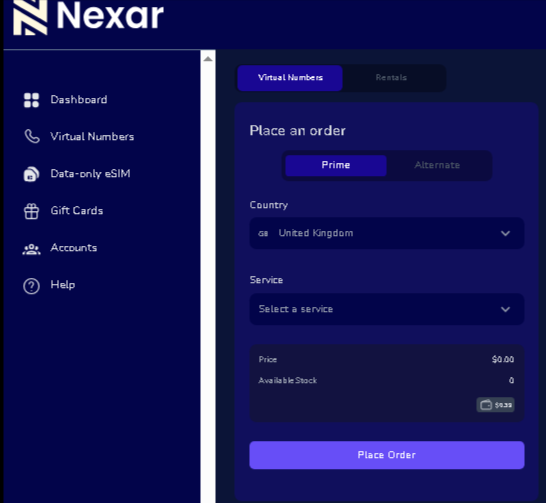Navigate to Gift Cards
Viewport: 546px width, 503px height.
(77, 211)
